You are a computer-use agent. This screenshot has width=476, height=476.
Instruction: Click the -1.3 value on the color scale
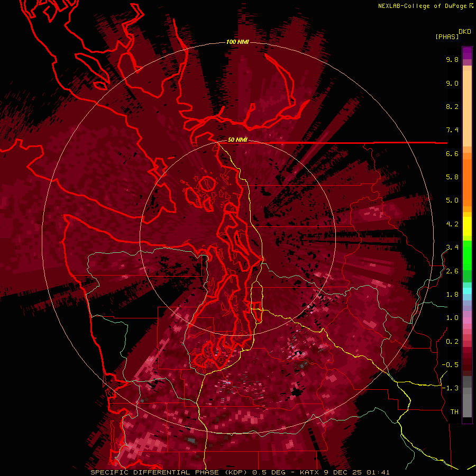[450, 388]
